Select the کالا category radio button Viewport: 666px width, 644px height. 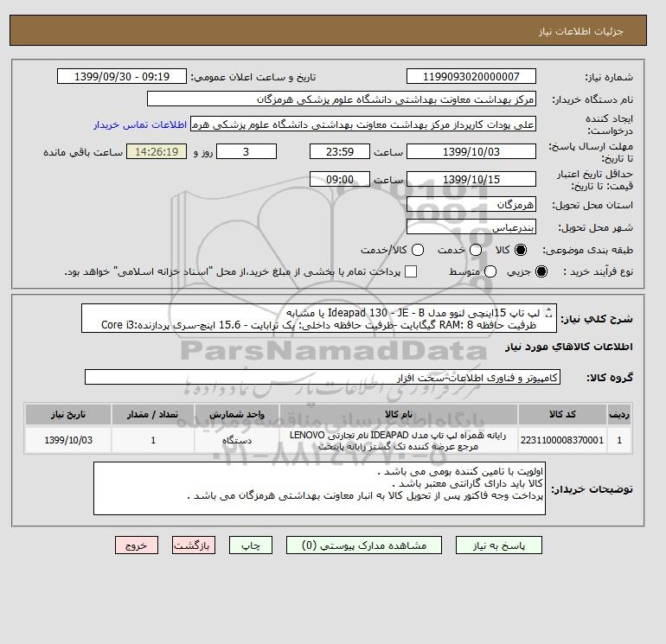pos(521,250)
